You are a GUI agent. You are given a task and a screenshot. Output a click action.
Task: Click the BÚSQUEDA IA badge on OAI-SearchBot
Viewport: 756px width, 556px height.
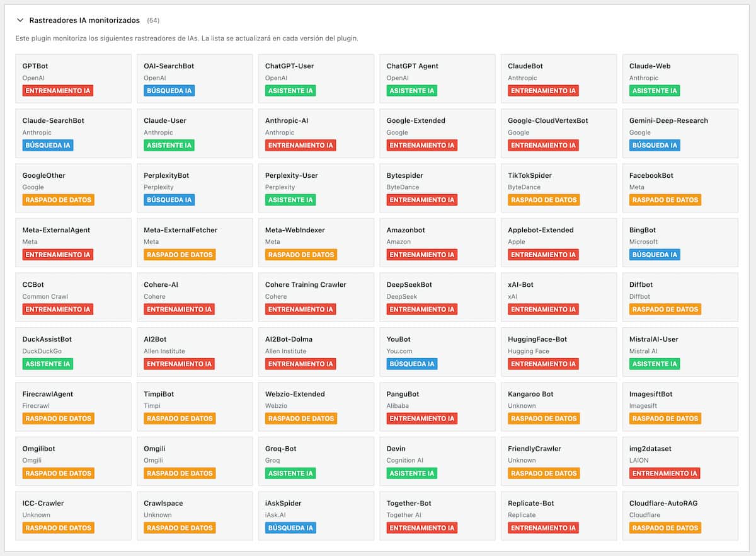pyautogui.click(x=169, y=91)
